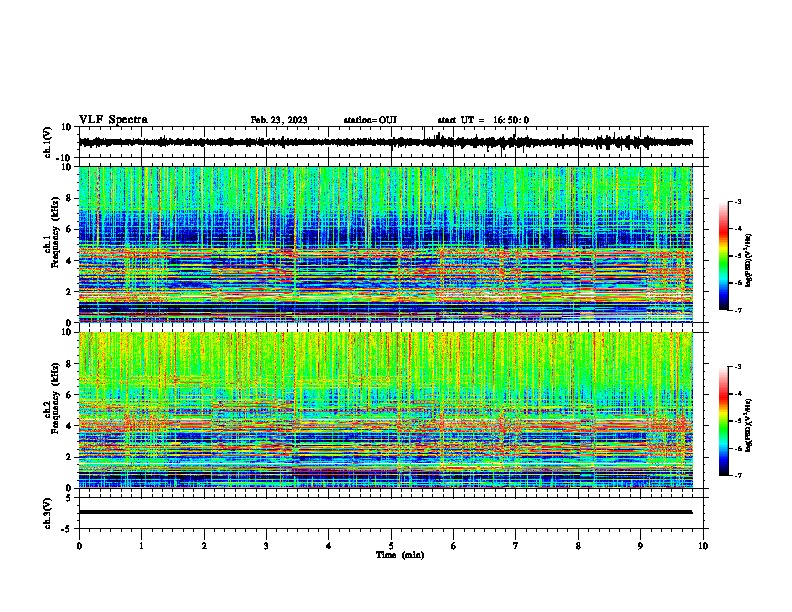Click the log(PSD) label beside ch.1 colorbar
Viewport: 792px width, 612px height.
(748, 260)
